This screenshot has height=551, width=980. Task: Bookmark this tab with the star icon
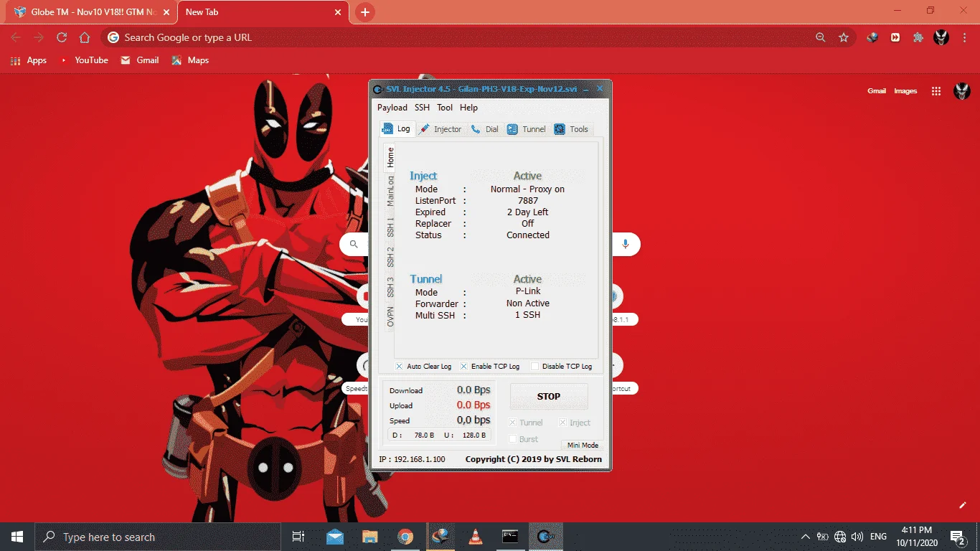[844, 37]
